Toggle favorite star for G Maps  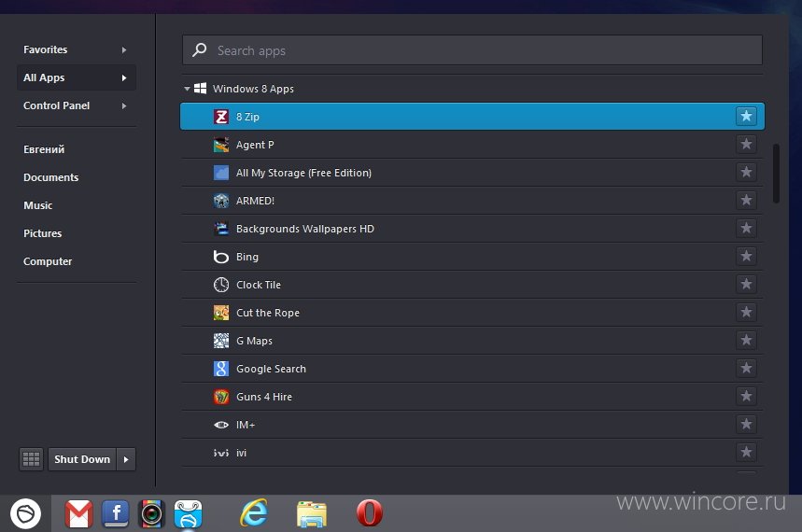coord(746,340)
